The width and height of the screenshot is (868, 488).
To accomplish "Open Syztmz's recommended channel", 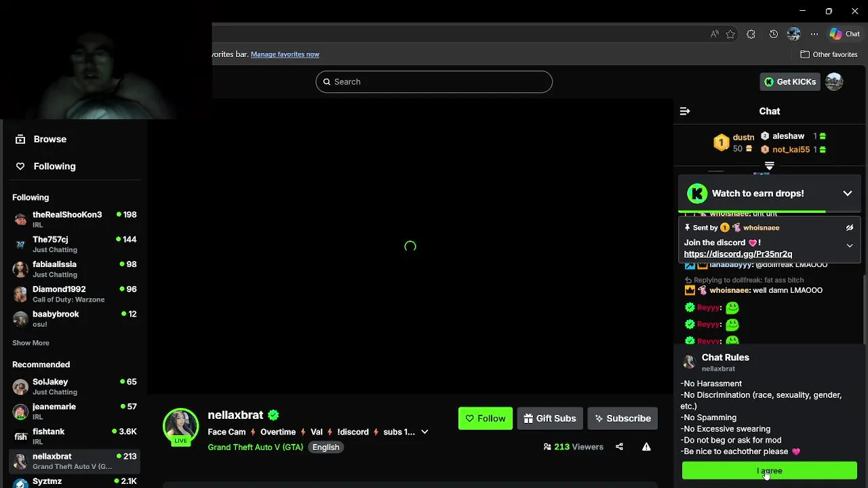I will coord(75,482).
